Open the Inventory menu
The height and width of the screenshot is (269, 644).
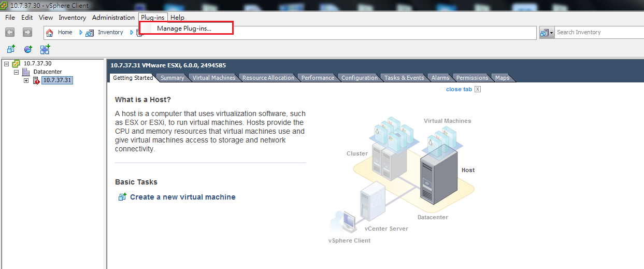[73, 18]
